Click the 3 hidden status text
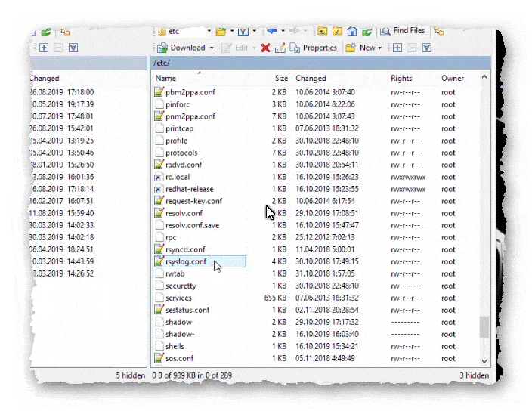Image resolution: width=532 pixels, height=411 pixels. pos(474,375)
